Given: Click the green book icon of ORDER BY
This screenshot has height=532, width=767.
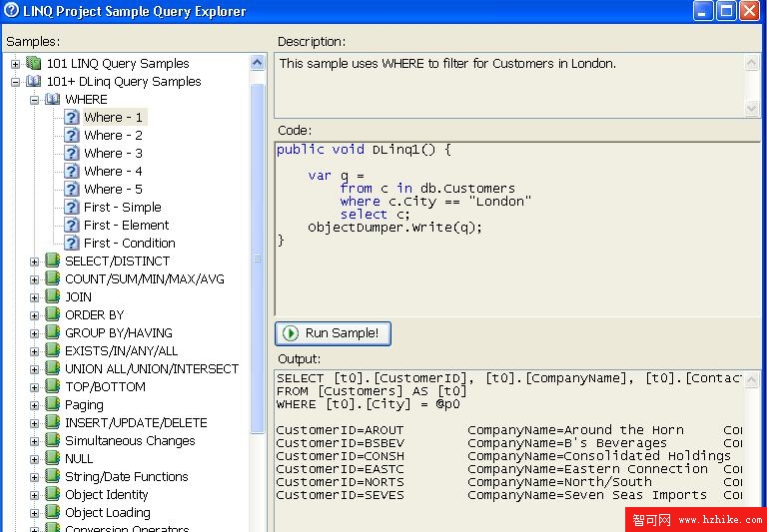Looking at the screenshot, I should pos(52,314).
